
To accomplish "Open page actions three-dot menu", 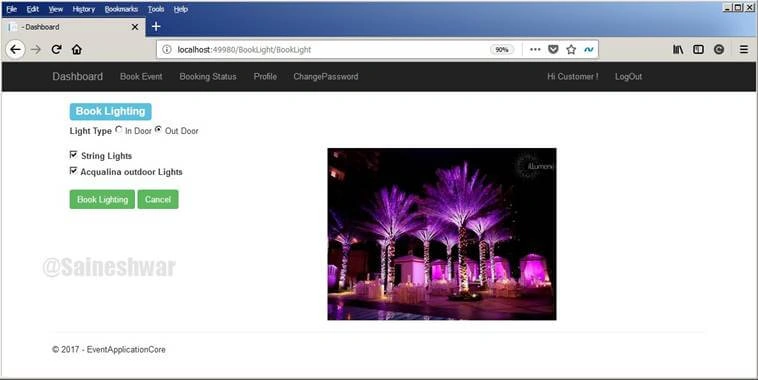I will click(x=535, y=49).
